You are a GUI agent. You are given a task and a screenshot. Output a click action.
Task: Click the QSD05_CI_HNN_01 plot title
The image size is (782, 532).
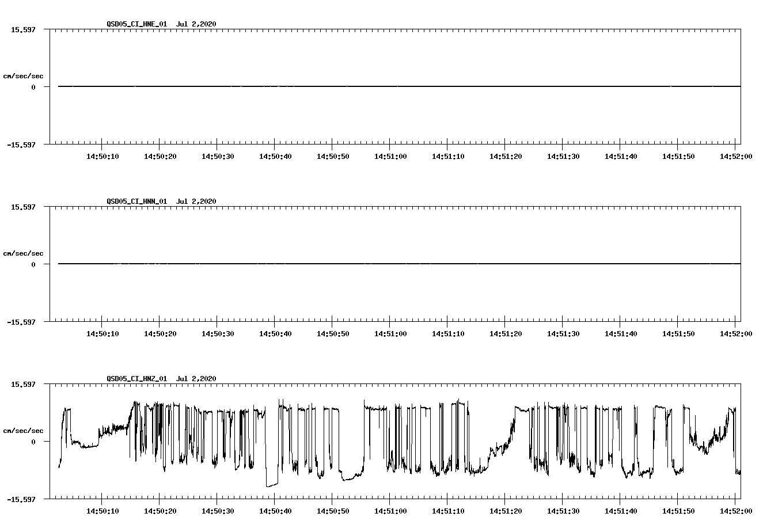point(162,202)
